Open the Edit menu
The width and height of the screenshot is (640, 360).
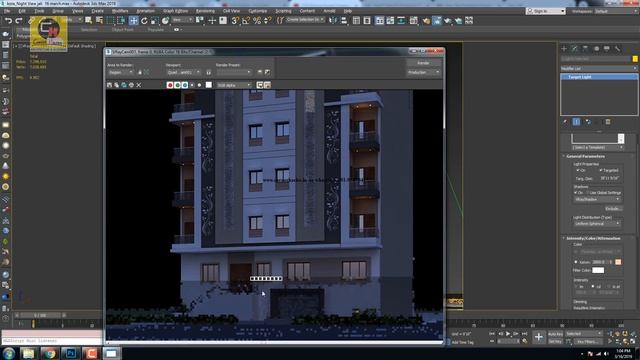click(x=22, y=11)
